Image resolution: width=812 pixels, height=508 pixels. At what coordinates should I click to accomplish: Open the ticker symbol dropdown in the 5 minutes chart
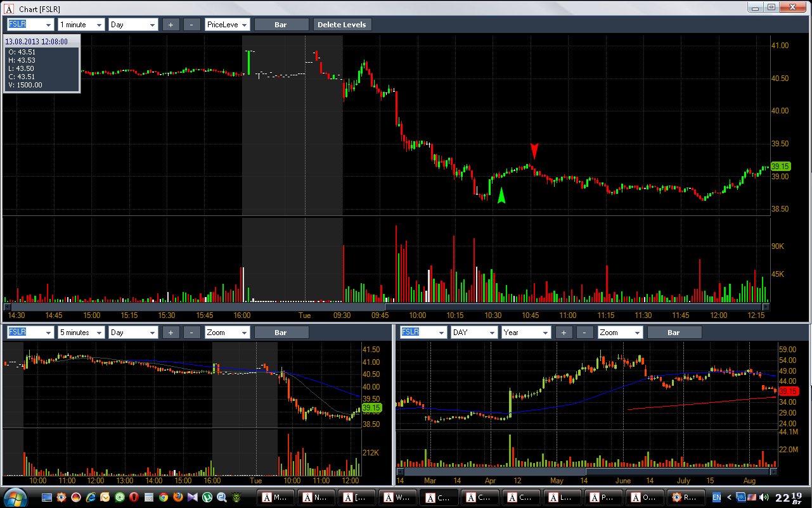pyautogui.click(x=30, y=332)
